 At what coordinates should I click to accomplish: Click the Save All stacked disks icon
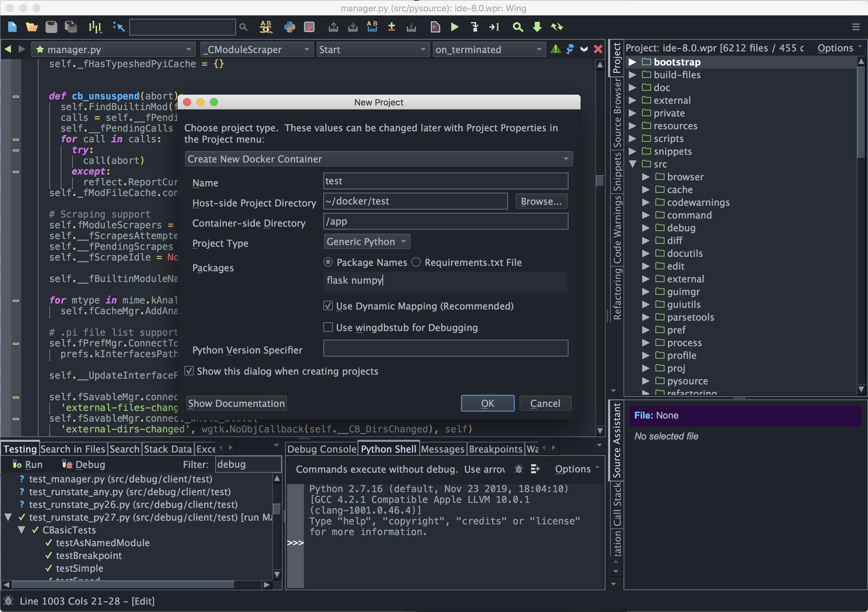point(71,27)
